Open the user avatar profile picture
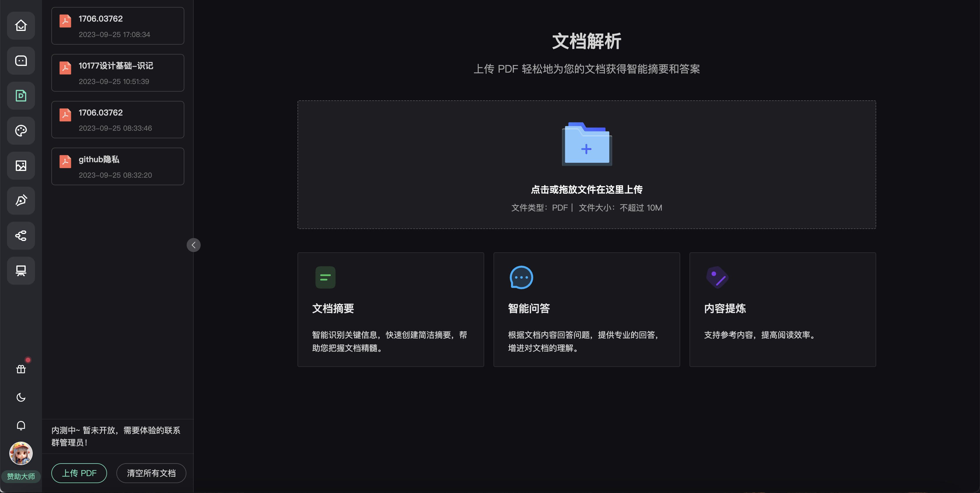980x493 pixels. click(x=21, y=453)
